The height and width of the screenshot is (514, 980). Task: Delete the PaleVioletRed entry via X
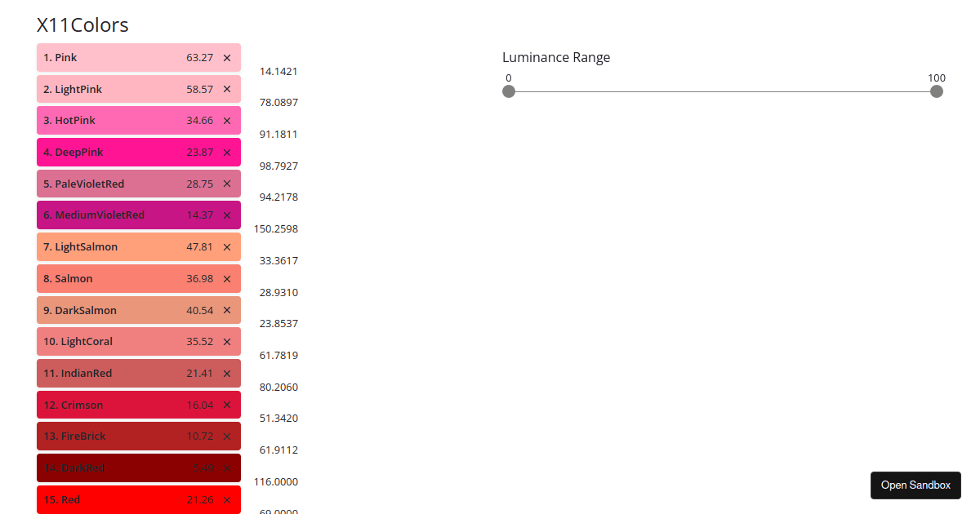click(x=227, y=184)
